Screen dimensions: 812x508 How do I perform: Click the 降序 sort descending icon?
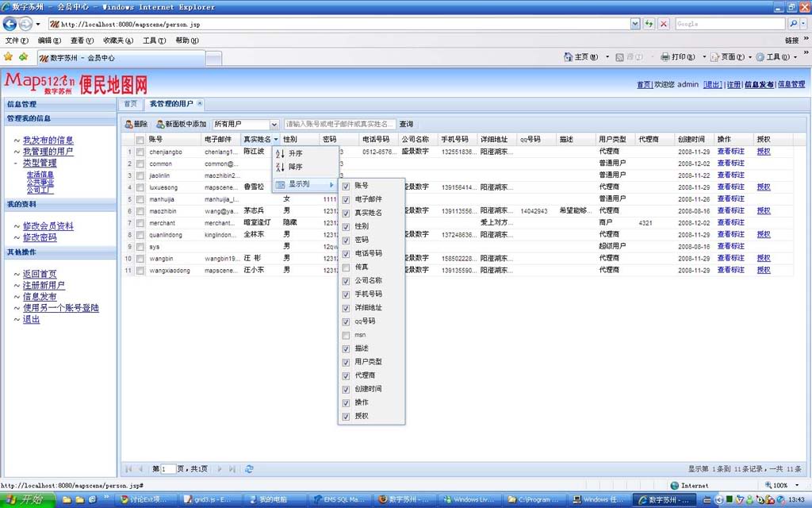(x=280, y=167)
